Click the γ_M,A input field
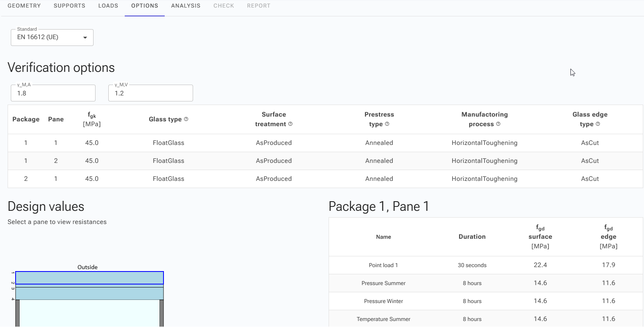This screenshot has width=644, height=327. 53,93
